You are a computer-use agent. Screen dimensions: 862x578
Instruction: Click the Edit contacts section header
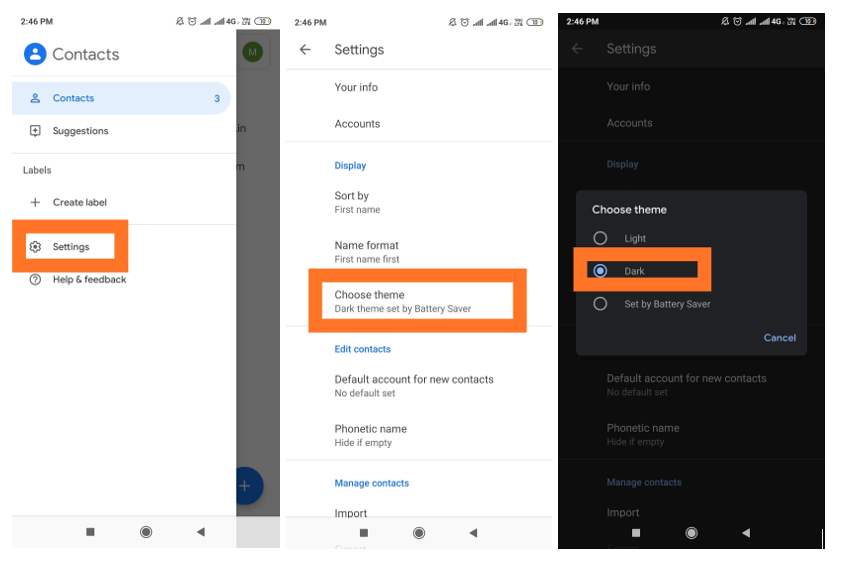[x=362, y=349]
